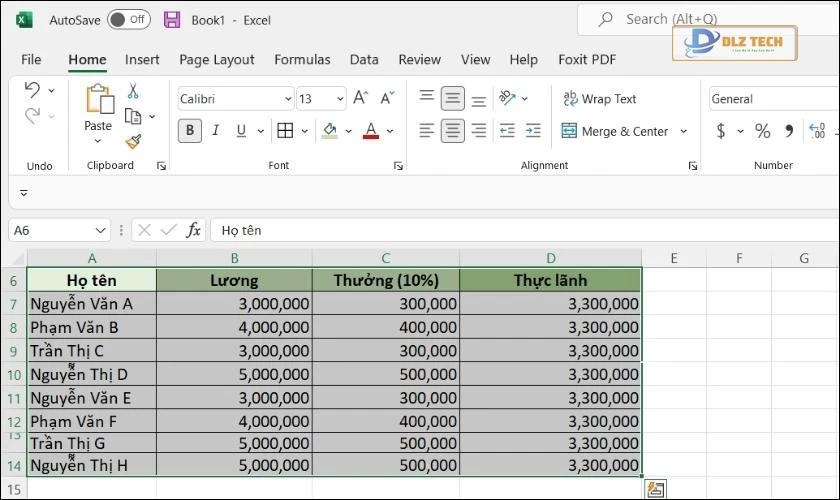
Task: Open the font name Calibri dropdown
Action: (288, 99)
